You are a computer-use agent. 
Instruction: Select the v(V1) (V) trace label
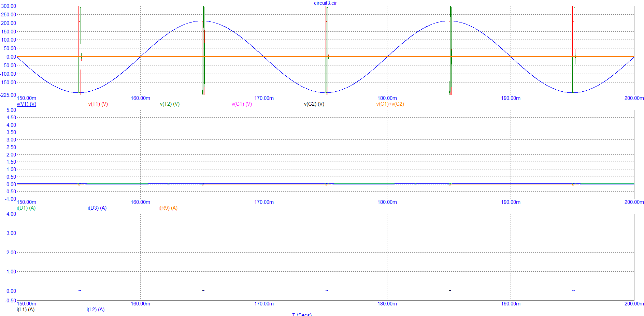[x=26, y=104]
